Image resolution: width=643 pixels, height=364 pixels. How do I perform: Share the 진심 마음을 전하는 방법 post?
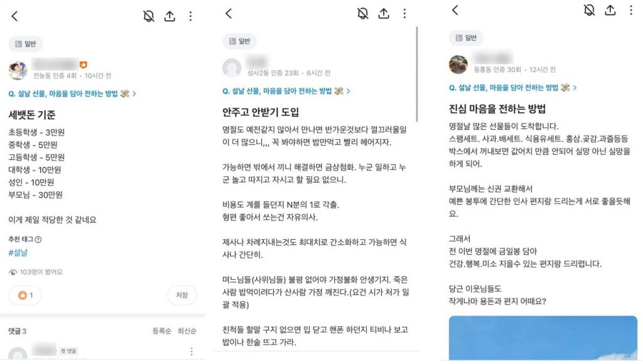610,10
